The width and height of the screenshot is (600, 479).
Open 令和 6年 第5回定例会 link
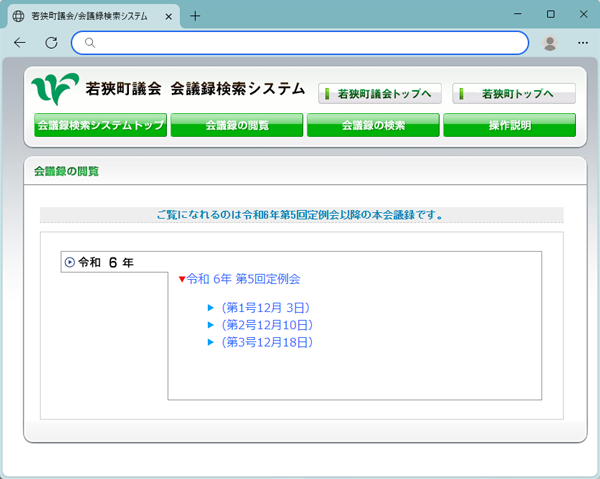(x=243, y=279)
